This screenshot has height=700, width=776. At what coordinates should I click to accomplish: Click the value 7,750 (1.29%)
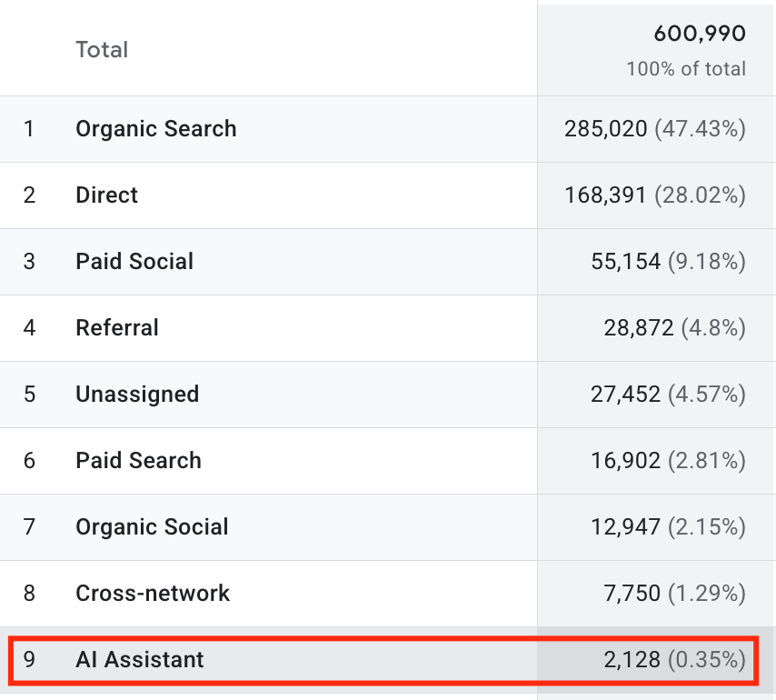[674, 593]
